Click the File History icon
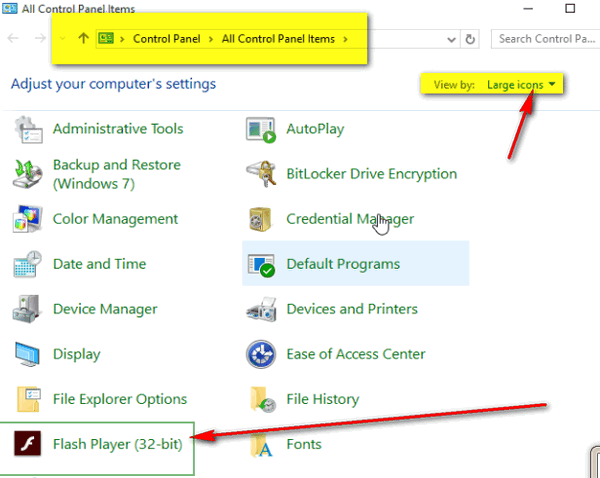This screenshot has width=600, height=478. coord(262,399)
